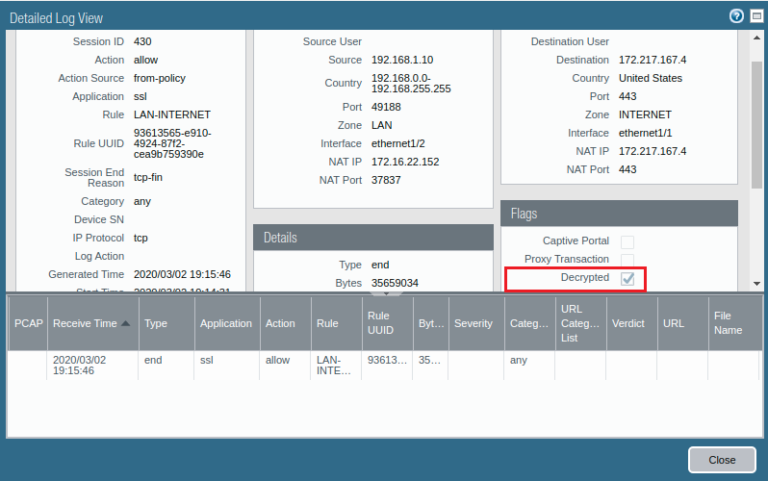
Task: Click the Flags section header
Action: tap(619, 214)
